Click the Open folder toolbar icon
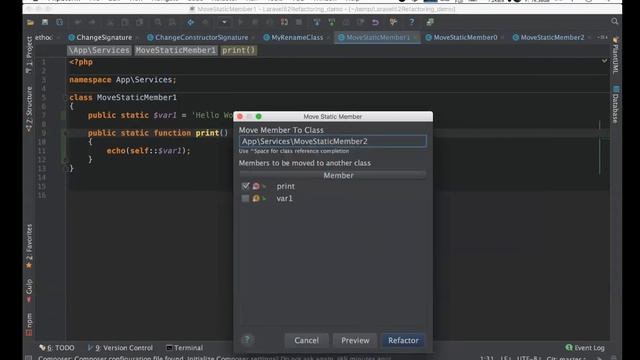This screenshot has width=640, height=360. 30,22
